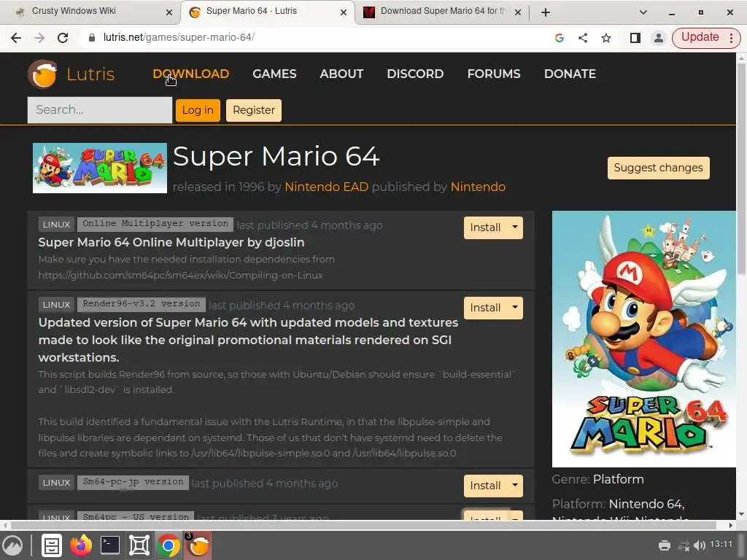Click 'Super Mario 64 Online Multiplayer by djoslin' title
This screenshot has height=560, width=747.
[x=171, y=242]
